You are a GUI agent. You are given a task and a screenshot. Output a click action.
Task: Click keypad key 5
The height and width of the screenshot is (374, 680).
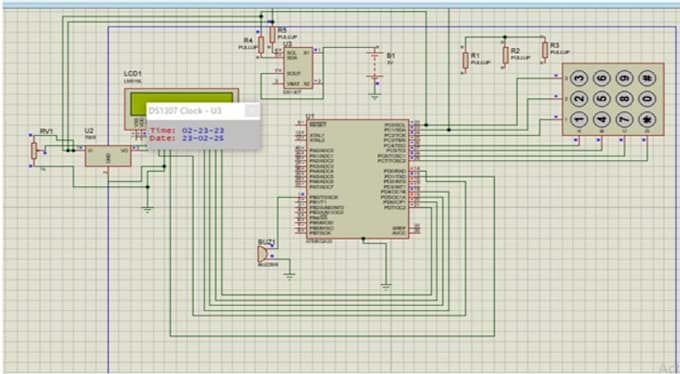point(602,98)
